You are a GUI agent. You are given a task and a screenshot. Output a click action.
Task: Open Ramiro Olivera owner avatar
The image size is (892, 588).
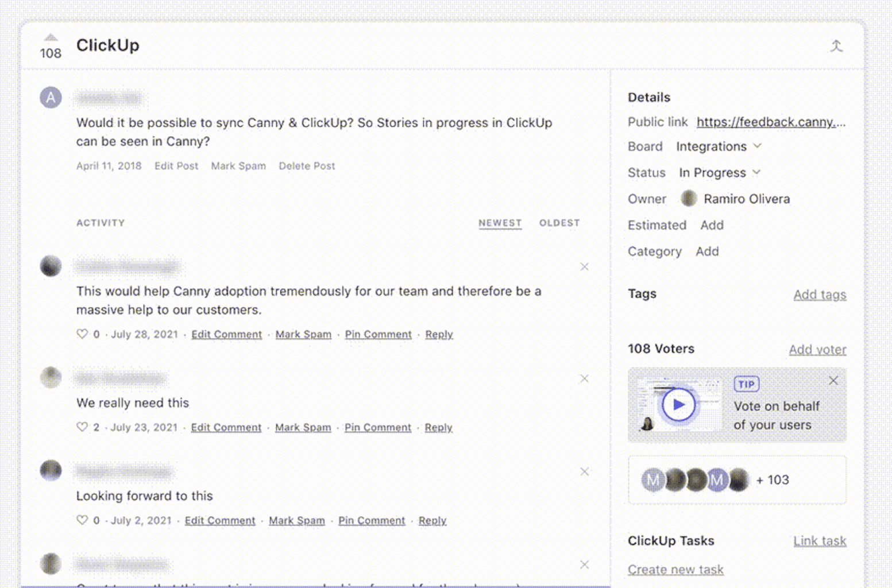(688, 199)
